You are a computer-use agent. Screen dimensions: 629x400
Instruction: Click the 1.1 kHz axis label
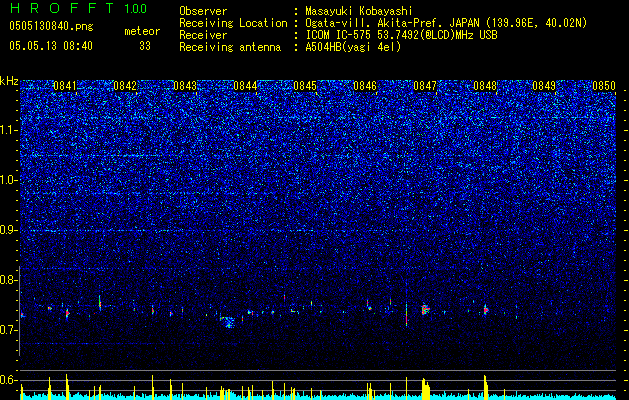coord(8,130)
